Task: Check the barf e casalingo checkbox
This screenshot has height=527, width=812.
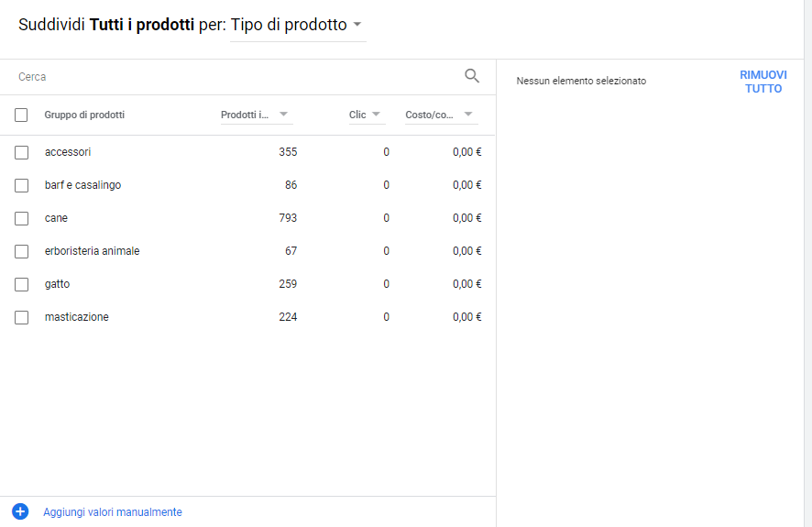Action: (21, 185)
